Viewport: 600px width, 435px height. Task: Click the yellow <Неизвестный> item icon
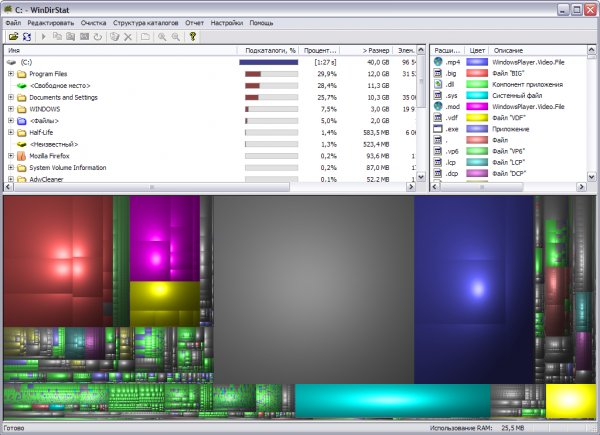tap(22, 144)
